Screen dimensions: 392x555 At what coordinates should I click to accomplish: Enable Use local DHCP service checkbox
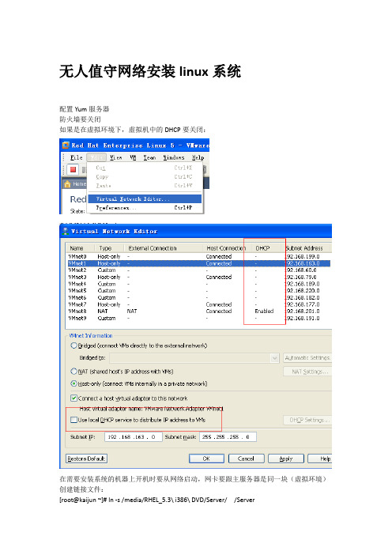(74, 420)
